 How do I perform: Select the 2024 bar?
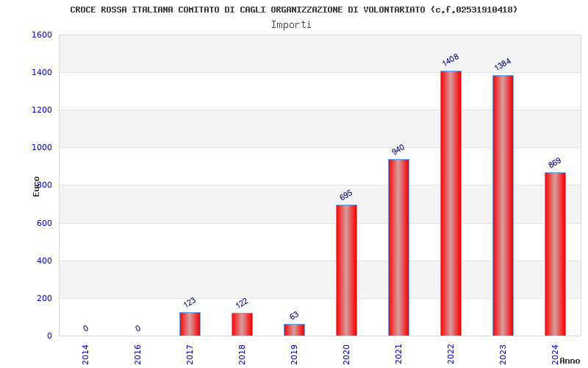click(x=555, y=254)
